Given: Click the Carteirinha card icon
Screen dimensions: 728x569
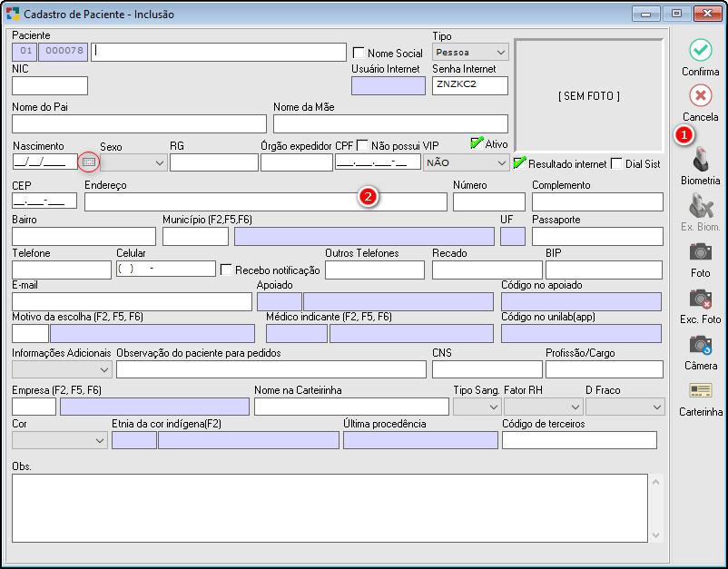Looking at the screenshot, I should (700, 390).
